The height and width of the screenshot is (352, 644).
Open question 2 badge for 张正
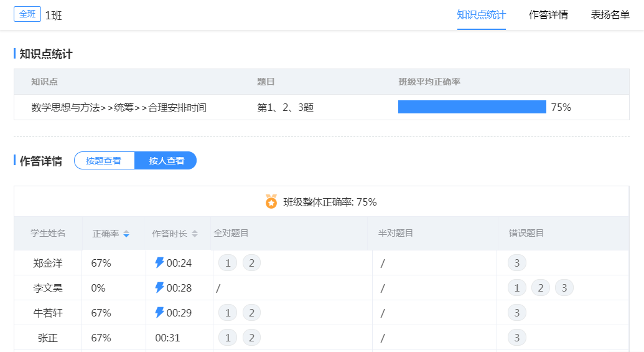[x=251, y=338]
